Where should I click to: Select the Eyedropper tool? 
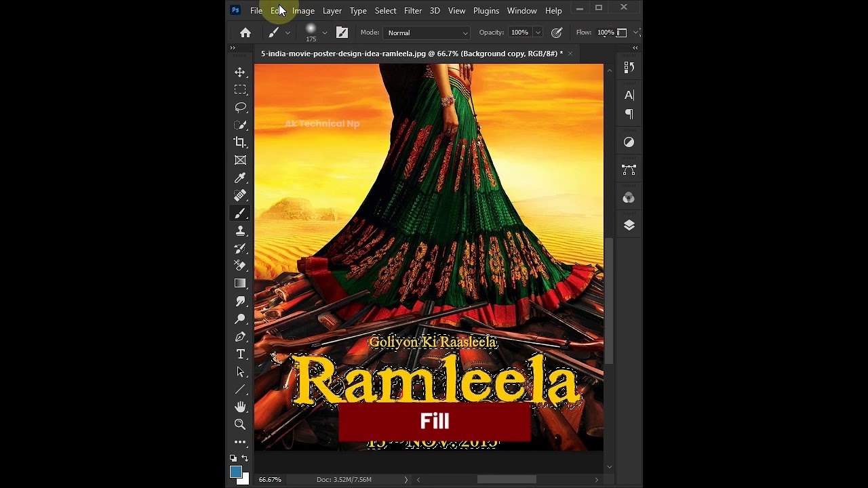point(240,178)
